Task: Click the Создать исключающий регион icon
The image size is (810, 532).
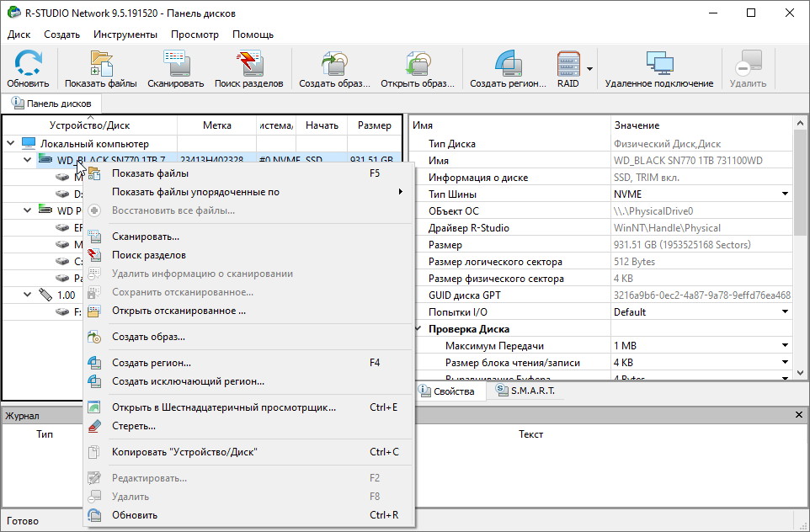Action: (94, 381)
